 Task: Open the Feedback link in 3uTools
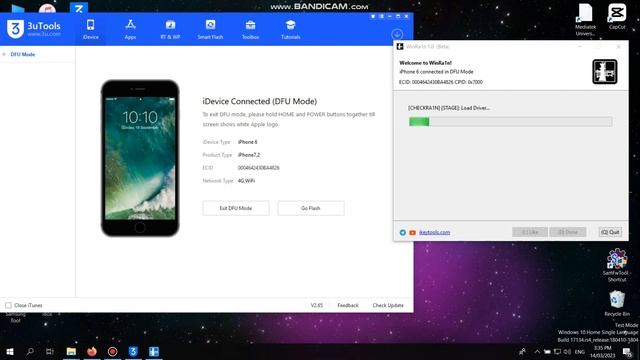coord(348,305)
